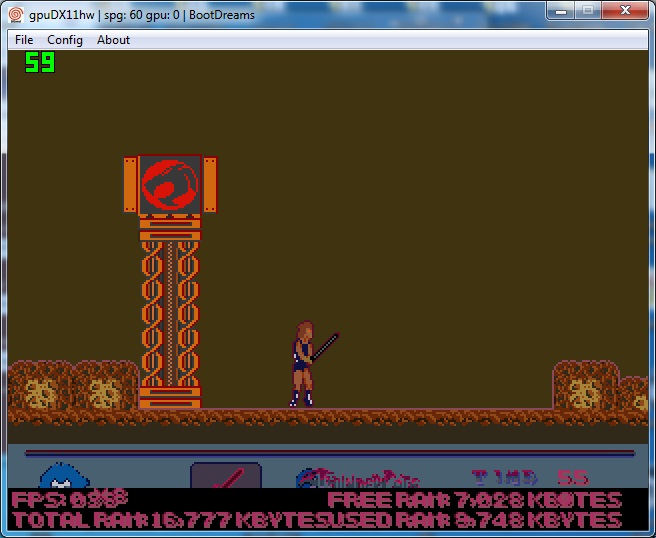Maximize the gpuDX11hw emulator window

588,10
